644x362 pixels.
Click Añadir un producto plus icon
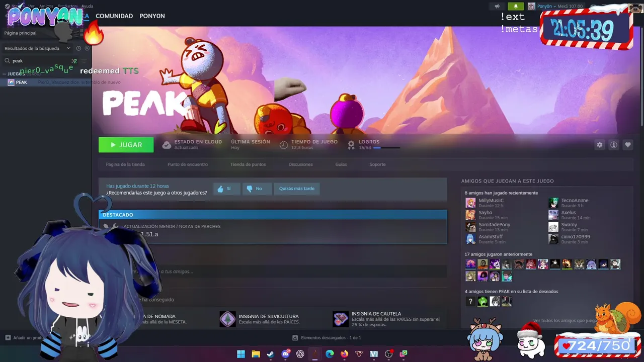pos(8,338)
